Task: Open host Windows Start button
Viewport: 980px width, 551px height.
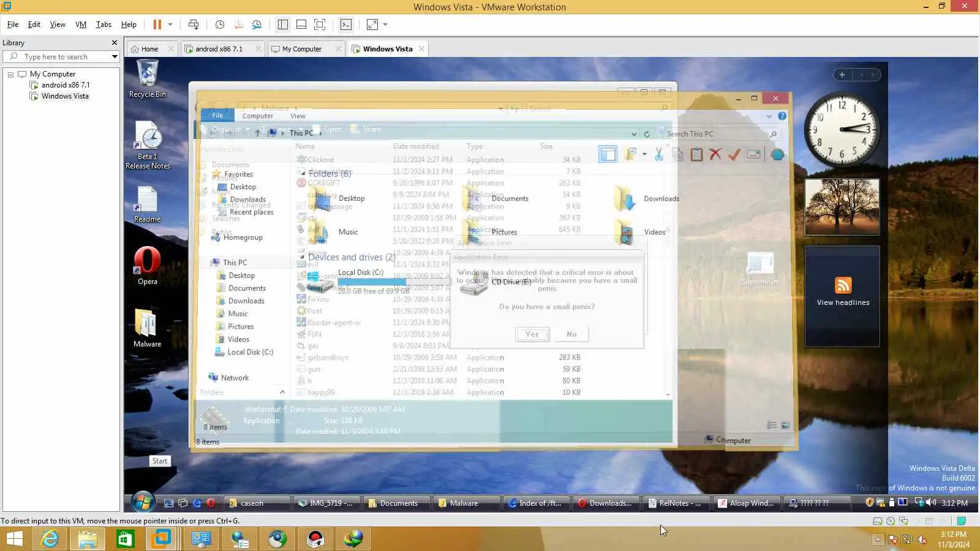Action: tap(14, 539)
